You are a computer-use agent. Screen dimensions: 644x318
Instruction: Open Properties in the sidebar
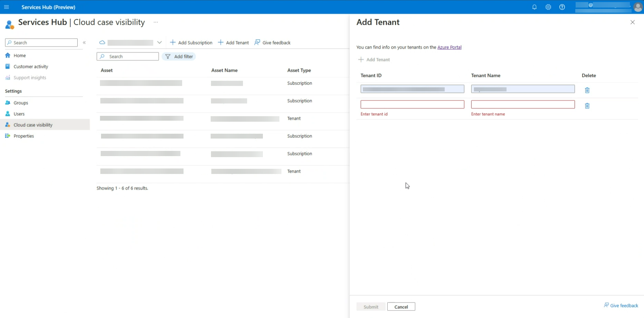[24, 136]
